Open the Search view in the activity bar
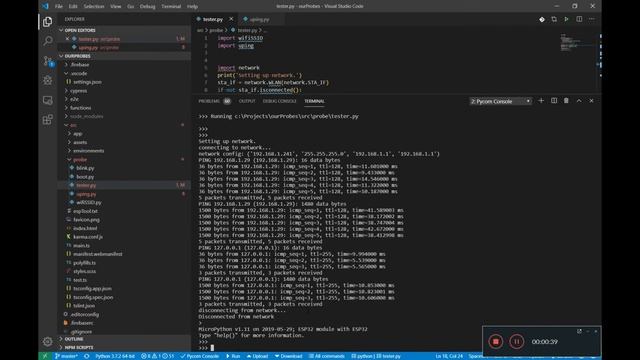640x360 pixels. [47, 41]
